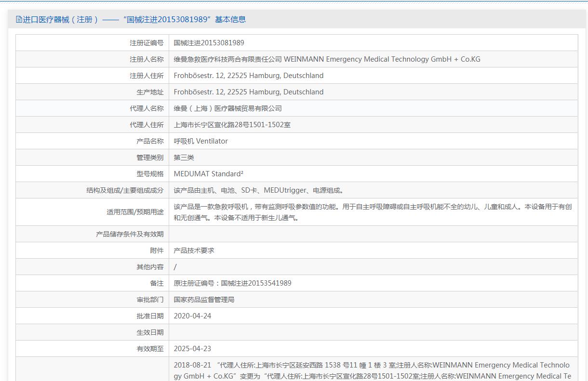
Task: Select the original registration number in 备注
Action: (232, 283)
